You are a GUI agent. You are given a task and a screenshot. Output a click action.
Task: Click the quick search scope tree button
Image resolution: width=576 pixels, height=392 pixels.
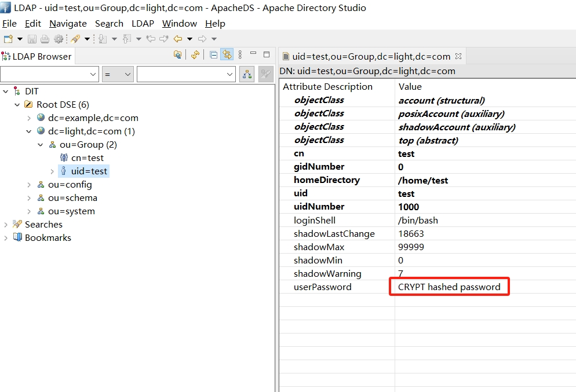tap(247, 74)
